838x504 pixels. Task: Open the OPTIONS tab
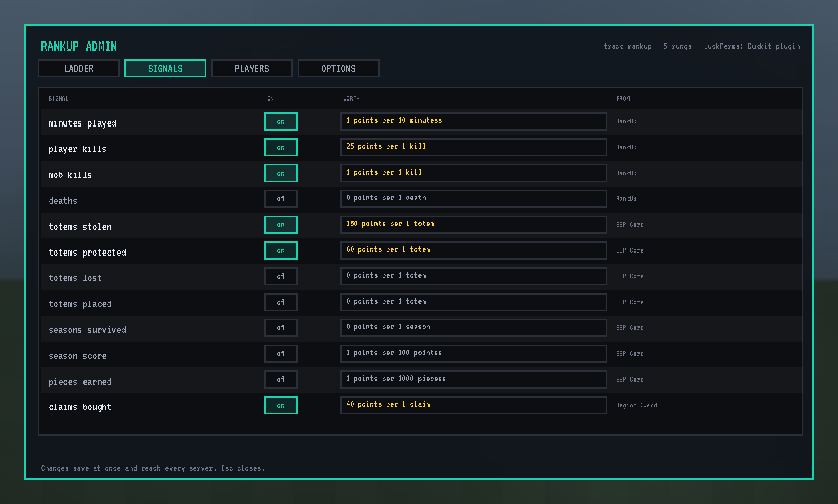(x=339, y=68)
